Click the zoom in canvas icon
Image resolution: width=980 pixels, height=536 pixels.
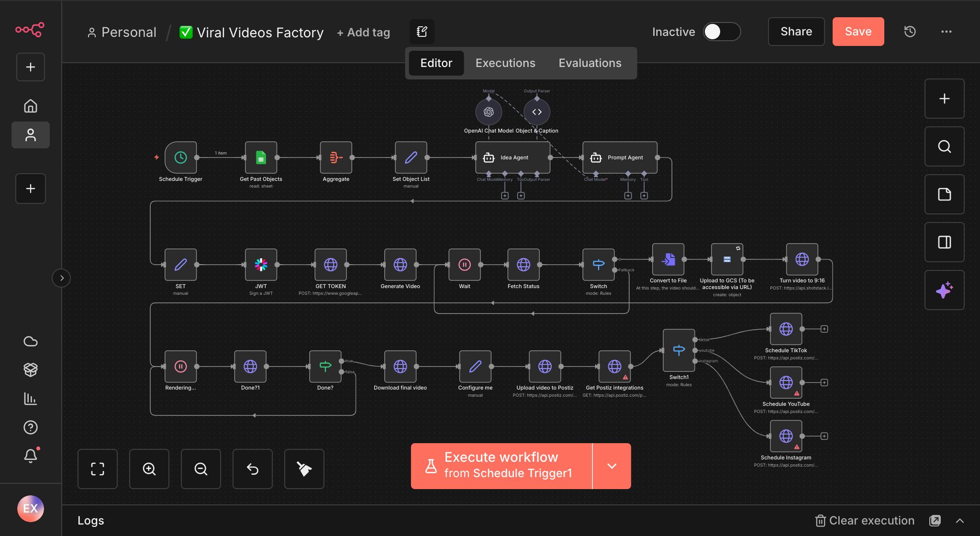coord(149,469)
